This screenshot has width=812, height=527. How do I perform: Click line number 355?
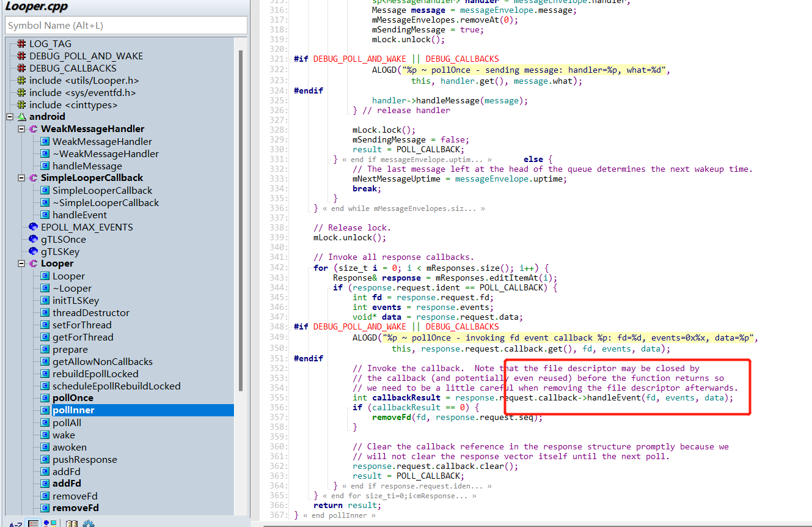(x=279, y=398)
